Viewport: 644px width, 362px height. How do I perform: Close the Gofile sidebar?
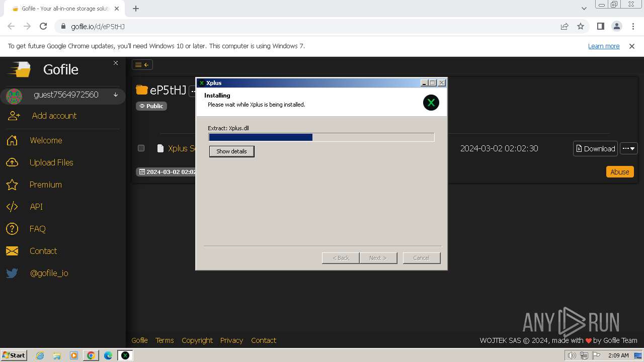(x=116, y=63)
